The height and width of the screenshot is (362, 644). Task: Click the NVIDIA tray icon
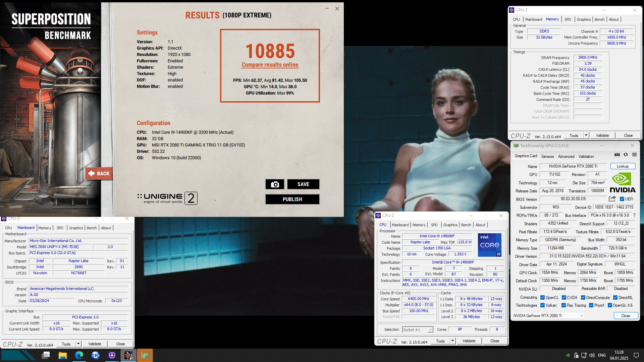pos(568,355)
